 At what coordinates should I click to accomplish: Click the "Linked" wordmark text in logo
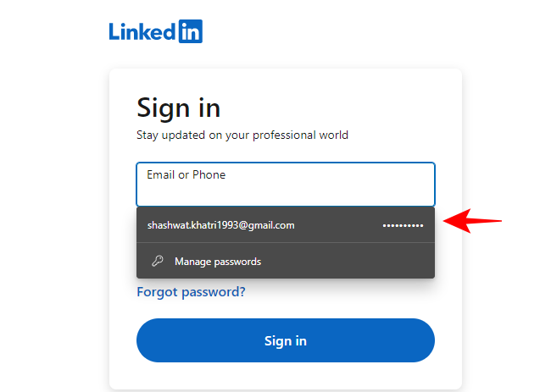[142, 31]
